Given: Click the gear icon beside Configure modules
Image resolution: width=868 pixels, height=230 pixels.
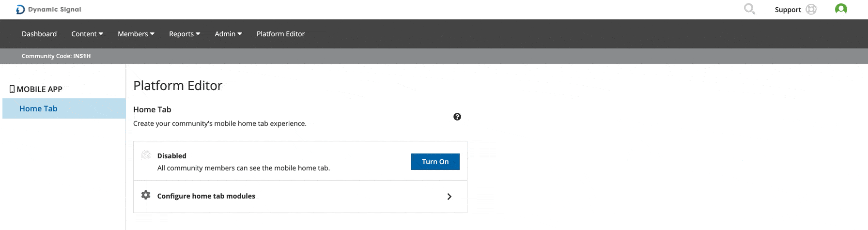Looking at the screenshot, I should coord(146,195).
